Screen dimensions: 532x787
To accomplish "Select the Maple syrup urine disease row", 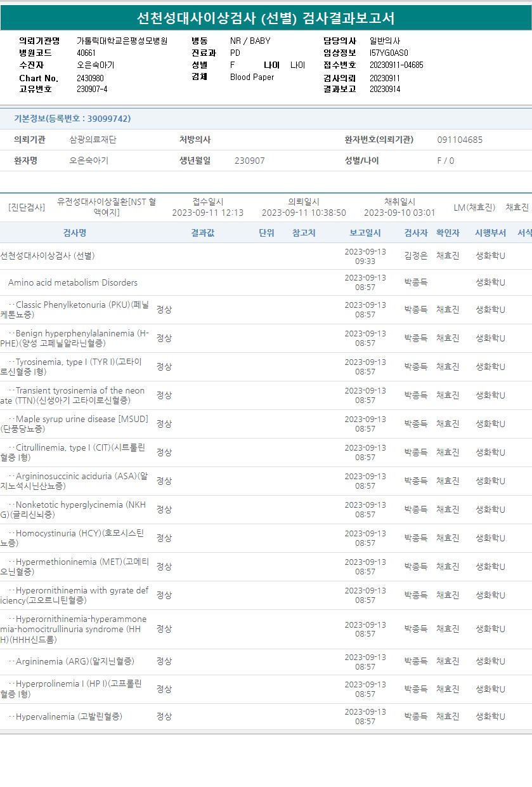I will pos(75,424).
